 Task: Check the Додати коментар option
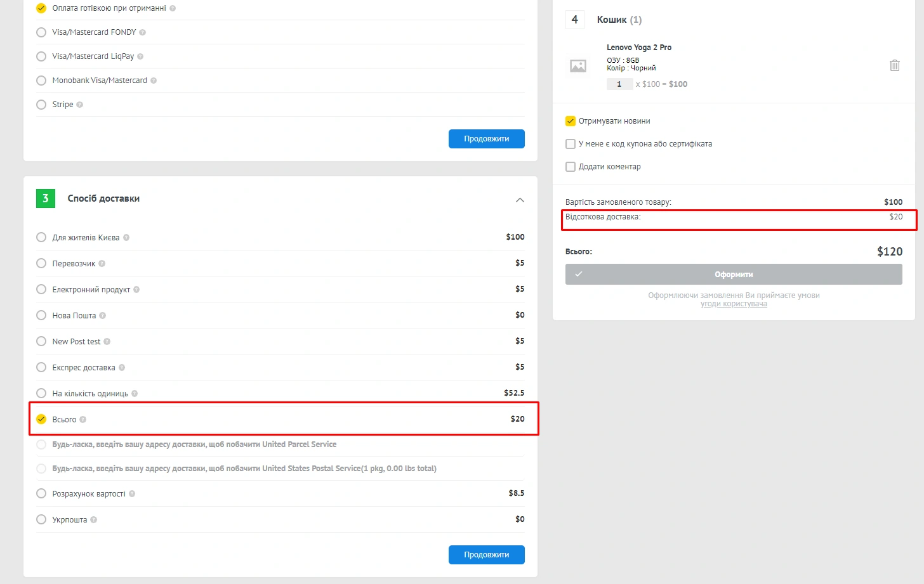pyautogui.click(x=571, y=167)
